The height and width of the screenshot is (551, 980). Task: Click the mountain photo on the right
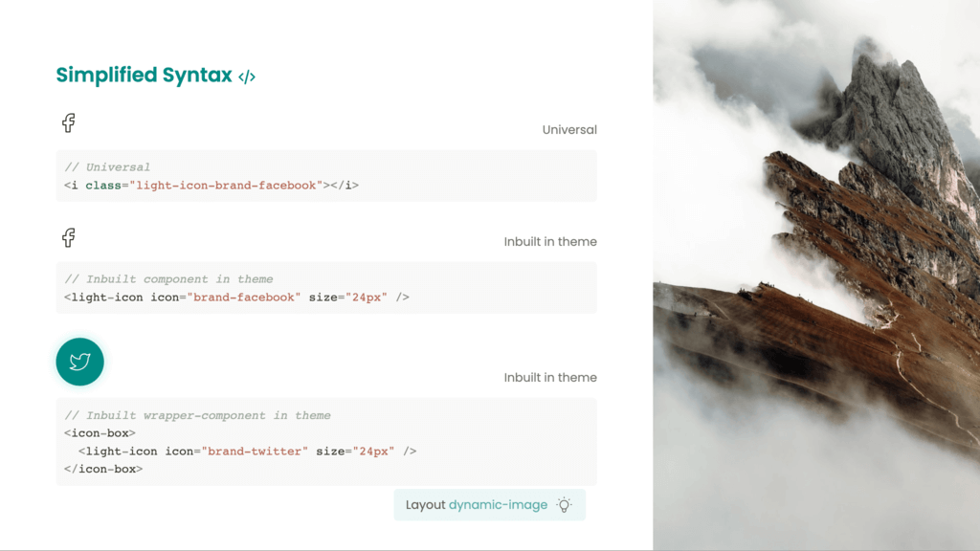(x=816, y=275)
